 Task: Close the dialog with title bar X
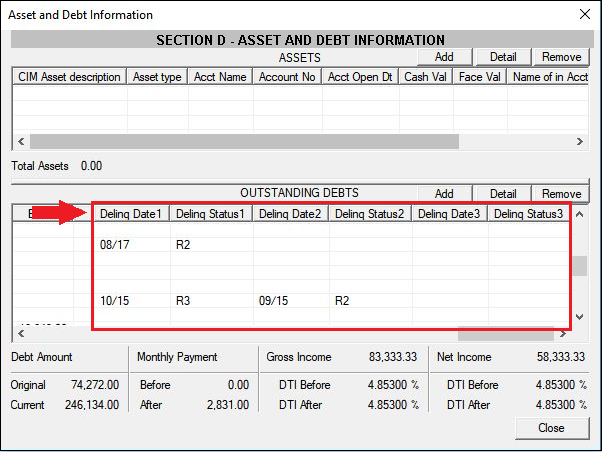coord(584,15)
